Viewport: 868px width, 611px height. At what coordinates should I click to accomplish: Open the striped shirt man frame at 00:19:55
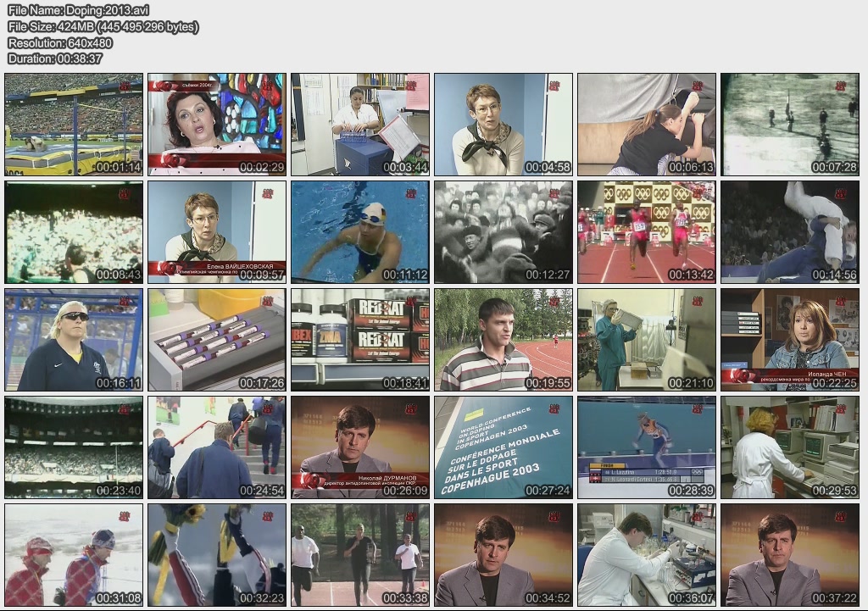(x=504, y=339)
